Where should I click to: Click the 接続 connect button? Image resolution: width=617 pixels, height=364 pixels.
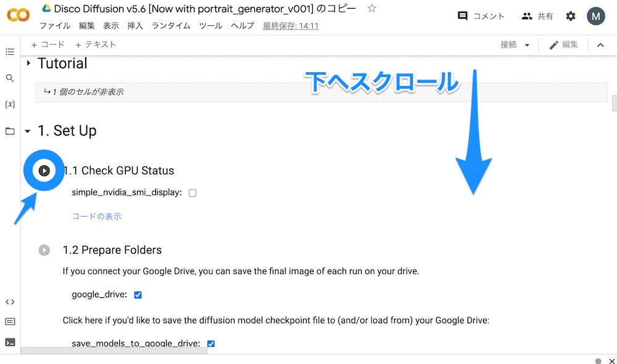click(508, 45)
